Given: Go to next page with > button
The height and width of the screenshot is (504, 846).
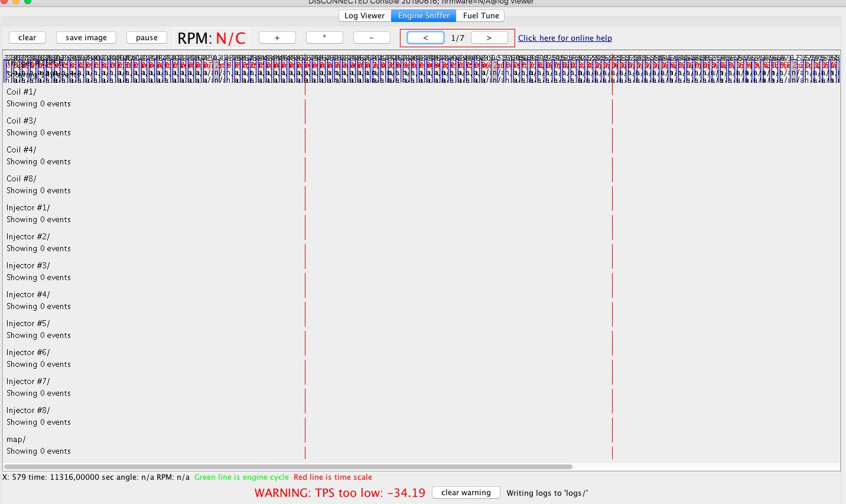Looking at the screenshot, I should click(x=489, y=38).
